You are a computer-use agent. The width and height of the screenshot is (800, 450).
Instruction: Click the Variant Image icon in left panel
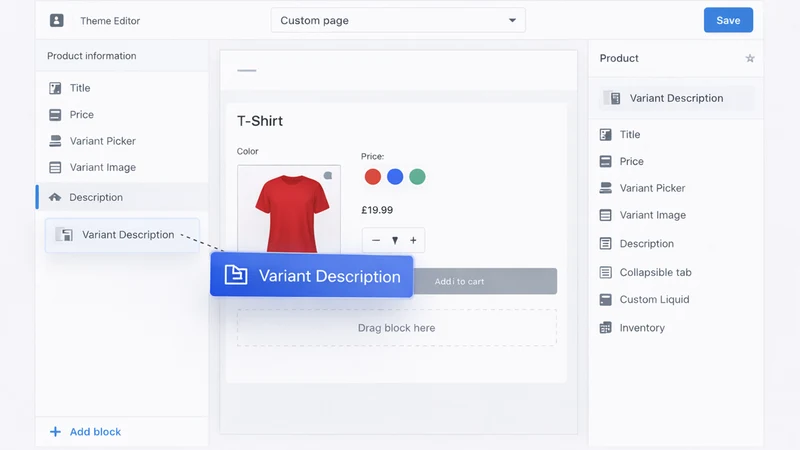55,167
